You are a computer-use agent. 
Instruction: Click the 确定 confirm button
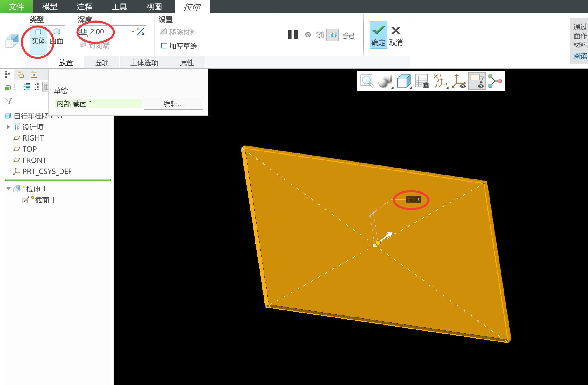click(x=378, y=35)
